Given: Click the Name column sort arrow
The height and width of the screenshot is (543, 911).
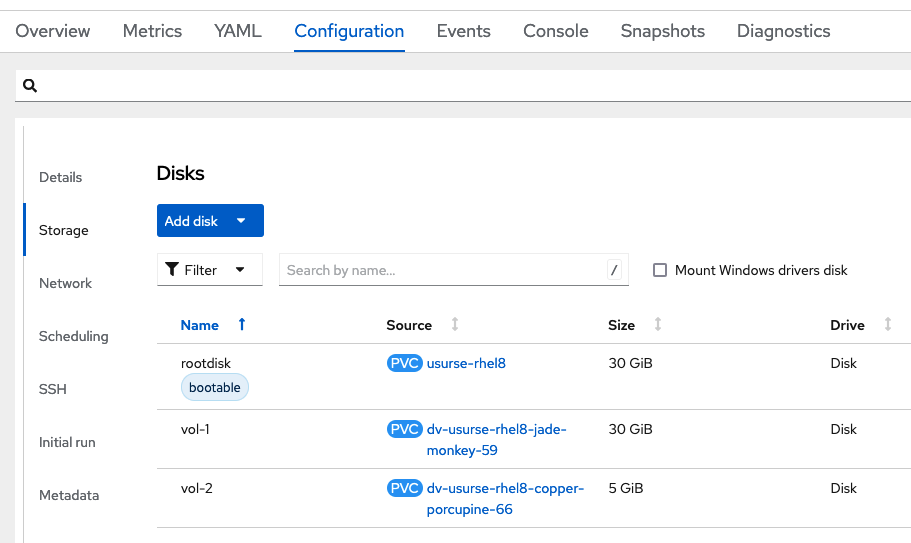Looking at the screenshot, I should coord(242,324).
